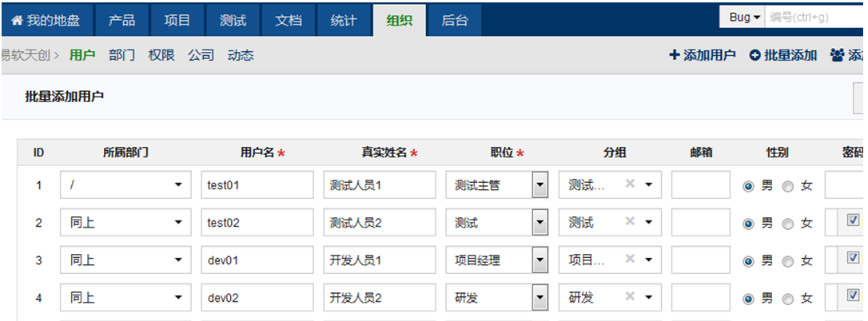Viewport: 868px width, 321px height.
Task: Open the 公司 submenu
Action: tap(201, 55)
